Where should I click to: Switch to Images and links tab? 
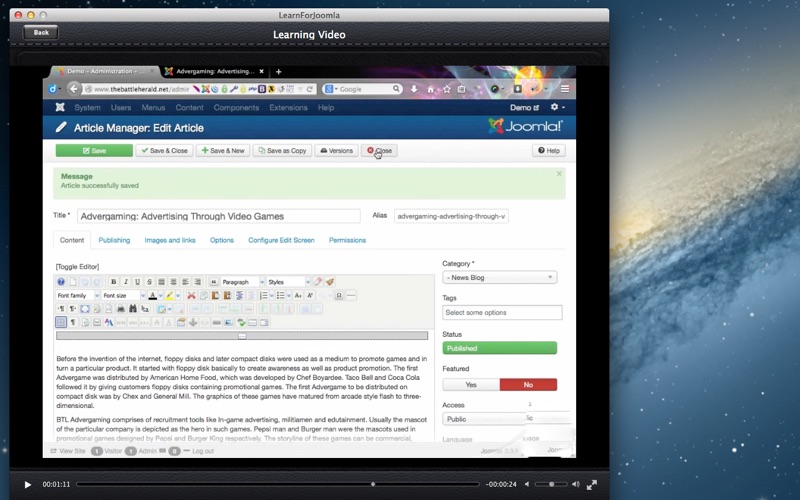[170, 240]
